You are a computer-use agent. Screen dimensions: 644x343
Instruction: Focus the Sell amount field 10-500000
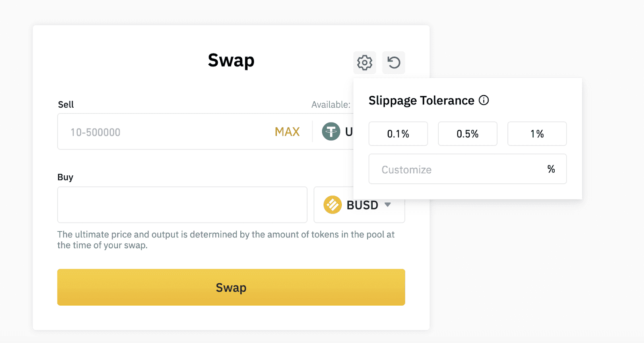click(x=161, y=132)
